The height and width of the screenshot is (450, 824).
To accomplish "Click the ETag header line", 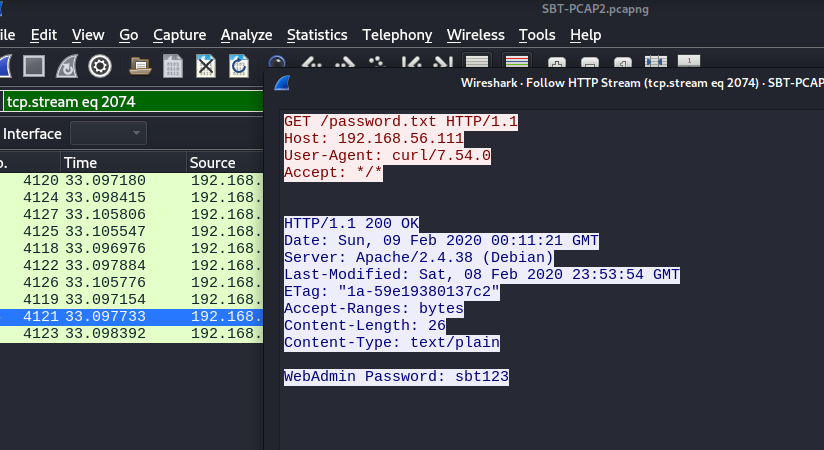I will tap(392, 291).
